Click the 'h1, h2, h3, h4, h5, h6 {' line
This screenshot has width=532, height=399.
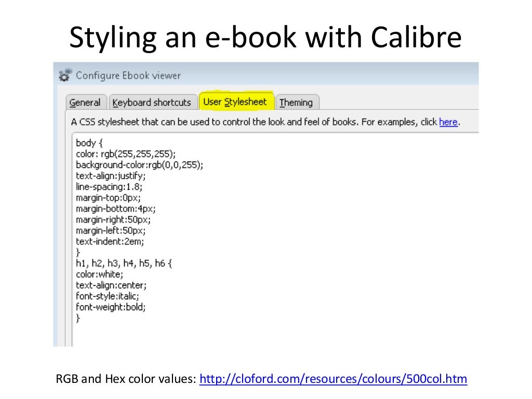point(124,263)
